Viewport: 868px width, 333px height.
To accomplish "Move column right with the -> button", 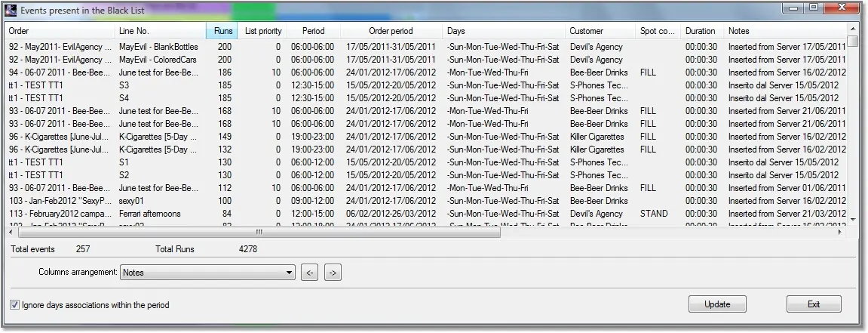I will (x=333, y=273).
